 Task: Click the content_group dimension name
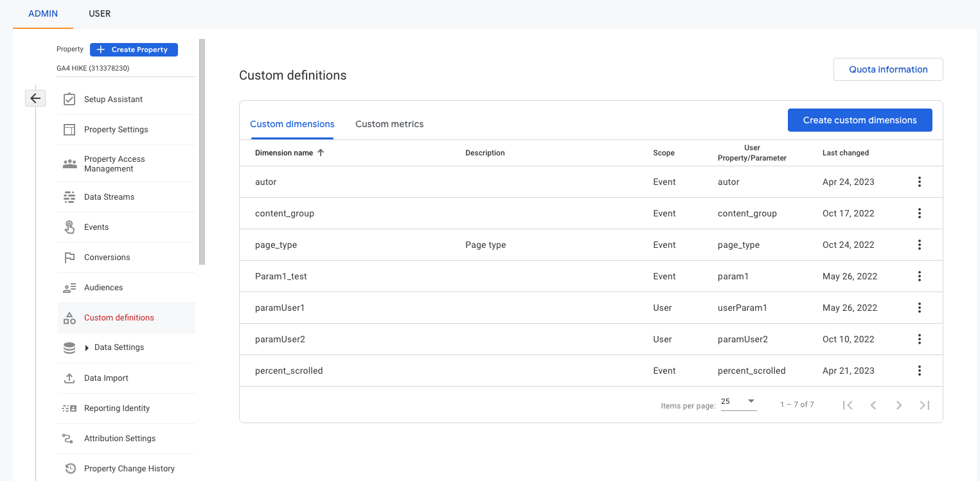[285, 213]
